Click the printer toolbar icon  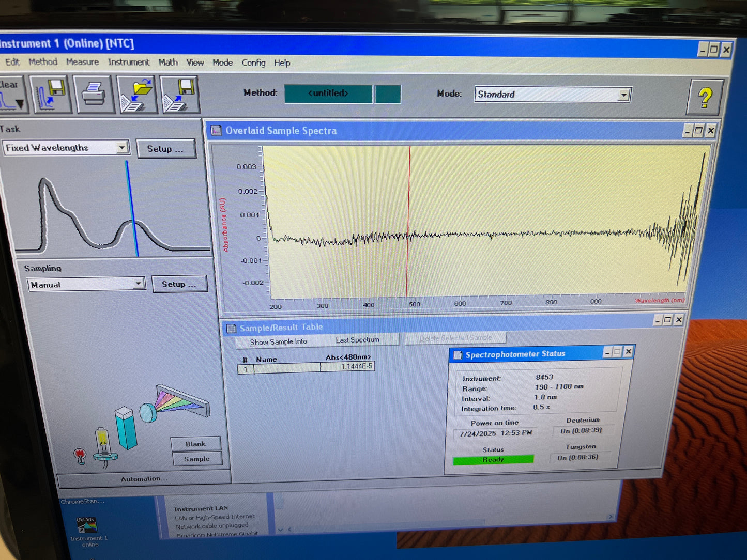[x=94, y=95]
